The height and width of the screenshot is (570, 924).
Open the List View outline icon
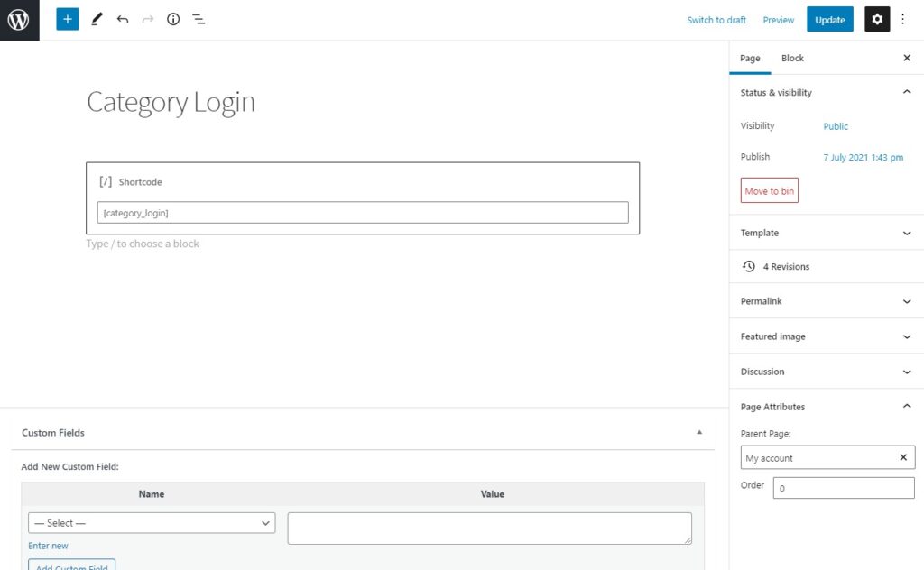(x=199, y=19)
